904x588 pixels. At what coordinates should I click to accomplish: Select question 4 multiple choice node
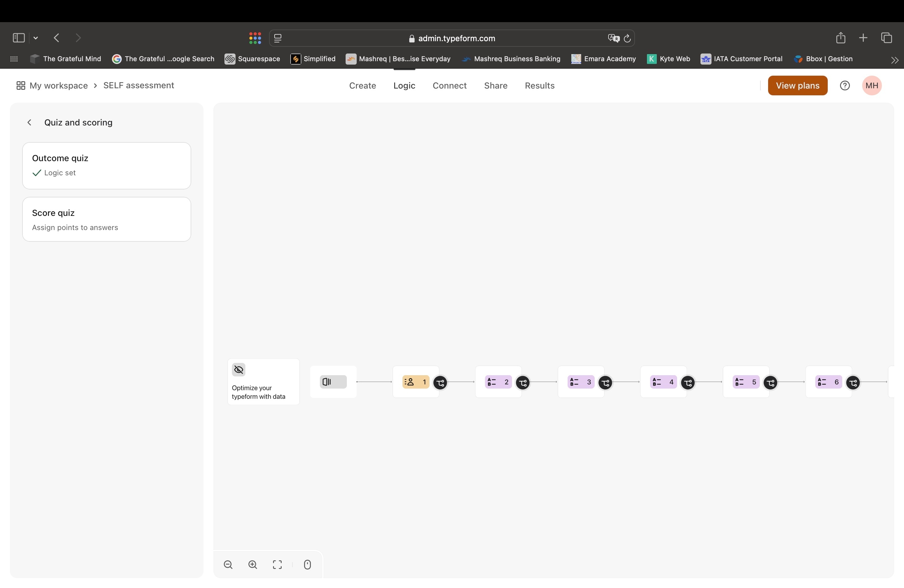(663, 382)
